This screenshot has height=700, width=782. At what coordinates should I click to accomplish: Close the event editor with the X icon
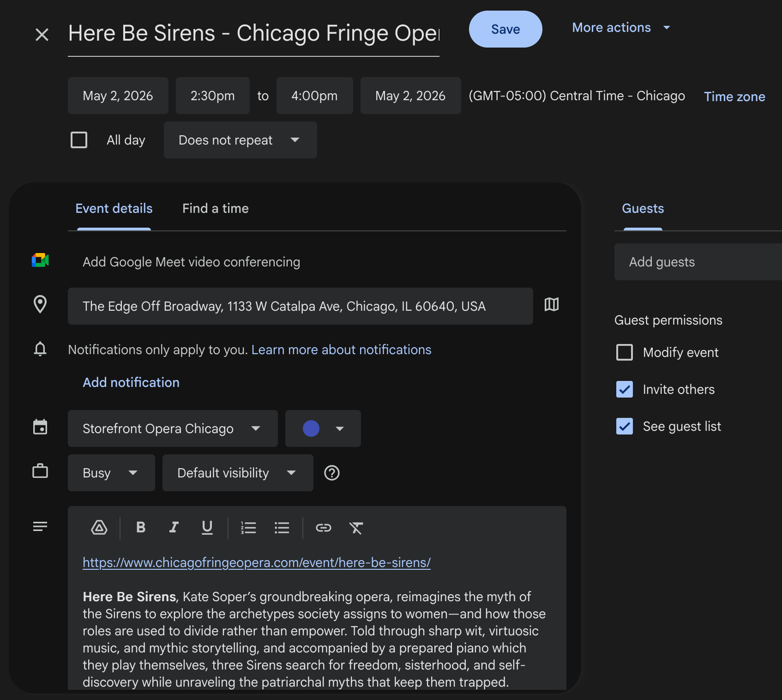pos(42,34)
